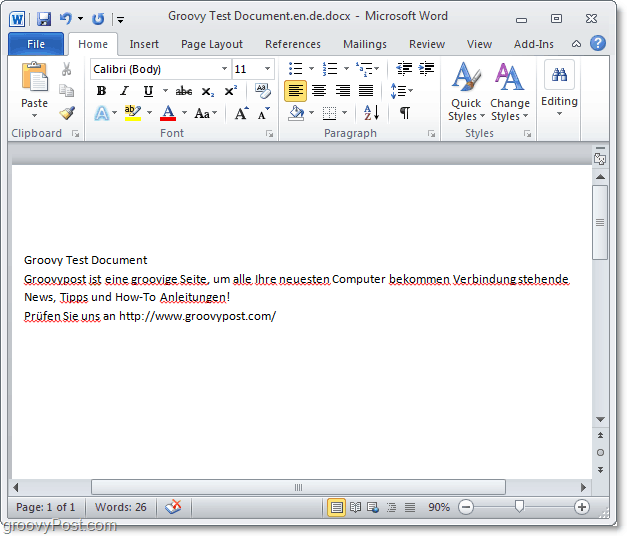Open the File tab

[36, 44]
